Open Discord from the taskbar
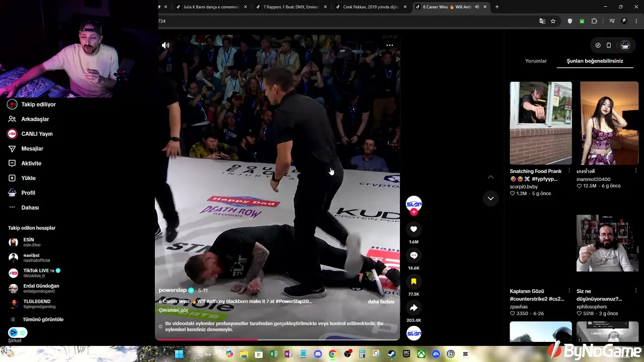Image resolution: width=644 pixels, height=362 pixels. pyautogui.click(x=317, y=354)
